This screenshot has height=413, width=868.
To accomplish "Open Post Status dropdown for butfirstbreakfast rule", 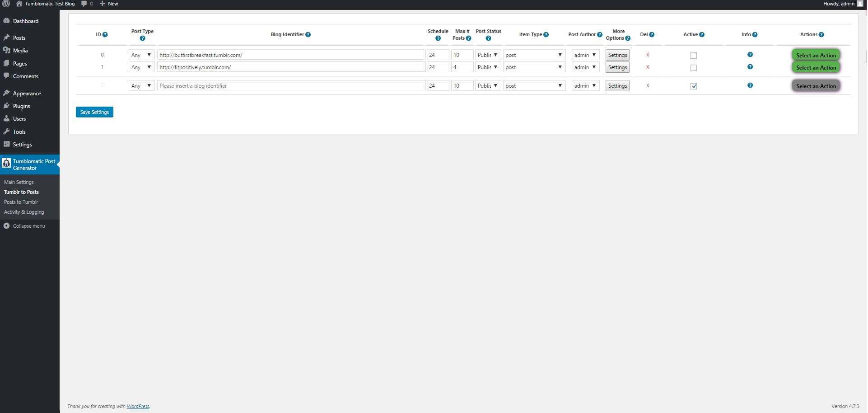I will coord(488,55).
